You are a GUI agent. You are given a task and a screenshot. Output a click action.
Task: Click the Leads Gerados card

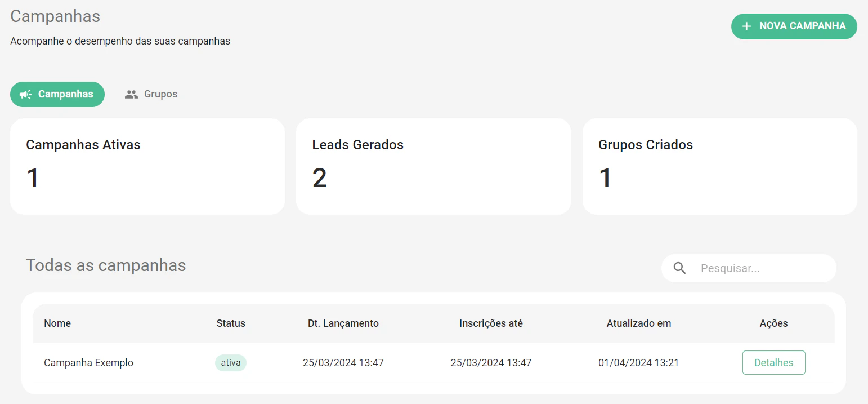pyautogui.click(x=433, y=166)
